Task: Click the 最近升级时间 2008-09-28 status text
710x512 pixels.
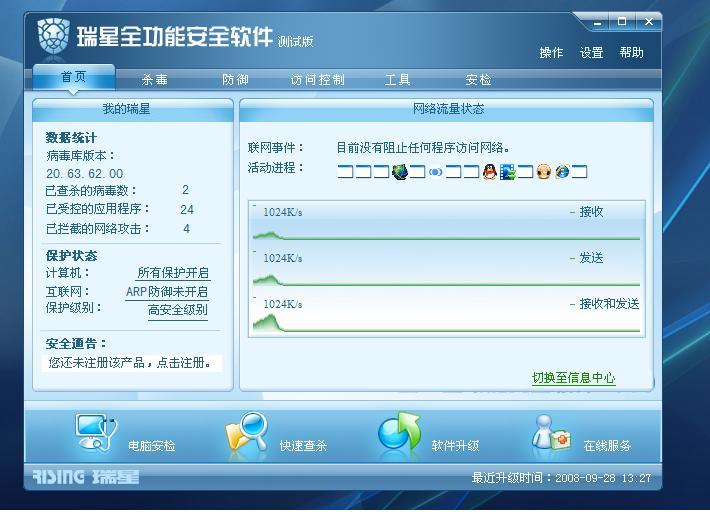Action: pyautogui.click(x=561, y=478)
